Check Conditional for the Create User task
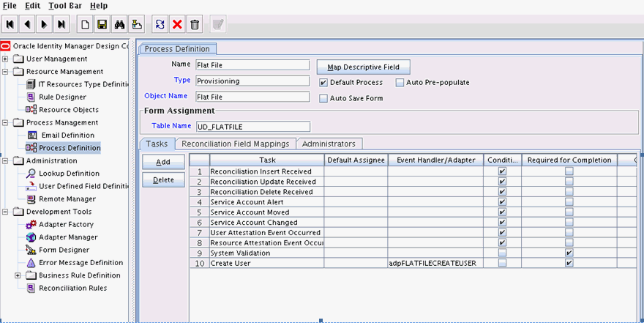Viewport: 644px width, 323px height. (502, 263)
